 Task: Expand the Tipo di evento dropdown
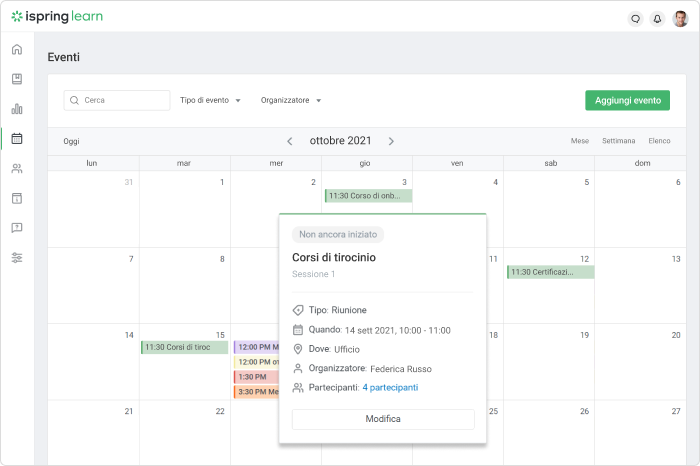coord(210,100)
